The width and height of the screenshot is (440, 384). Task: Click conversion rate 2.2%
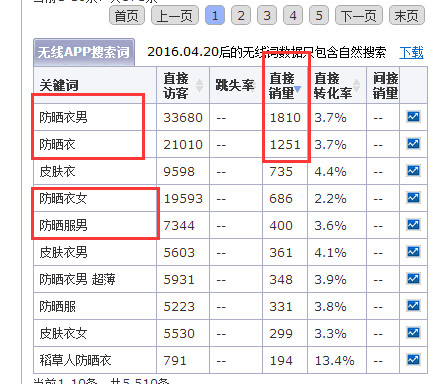pyautogui.click(x=330, y=199)
